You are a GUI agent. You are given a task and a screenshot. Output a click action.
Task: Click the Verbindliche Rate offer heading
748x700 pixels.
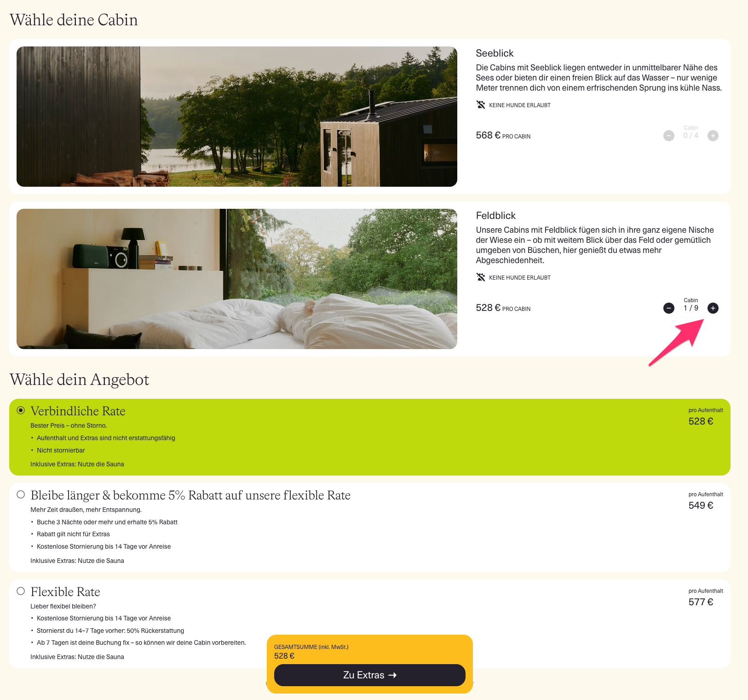[x=78, y=411]
